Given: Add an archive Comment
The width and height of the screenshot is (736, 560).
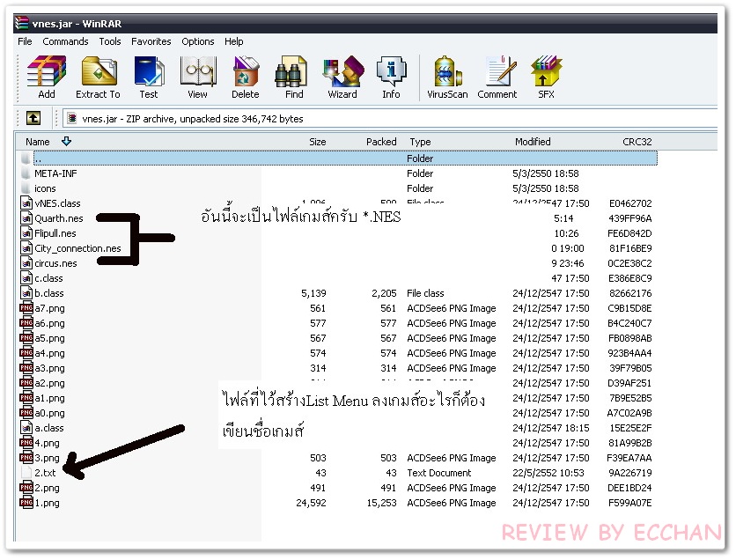Looking at the screenshot, I should click(497, 77).
